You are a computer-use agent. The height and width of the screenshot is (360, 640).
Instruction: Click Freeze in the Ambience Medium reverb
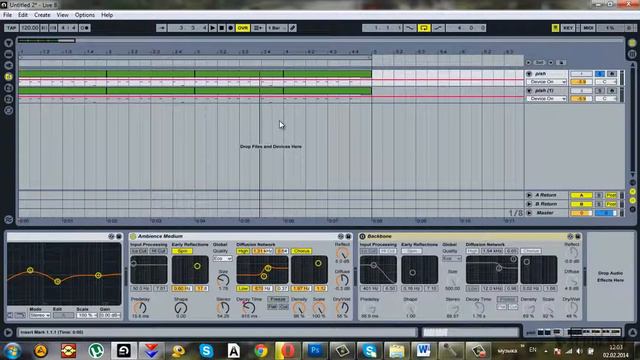[x=278, y=299]
